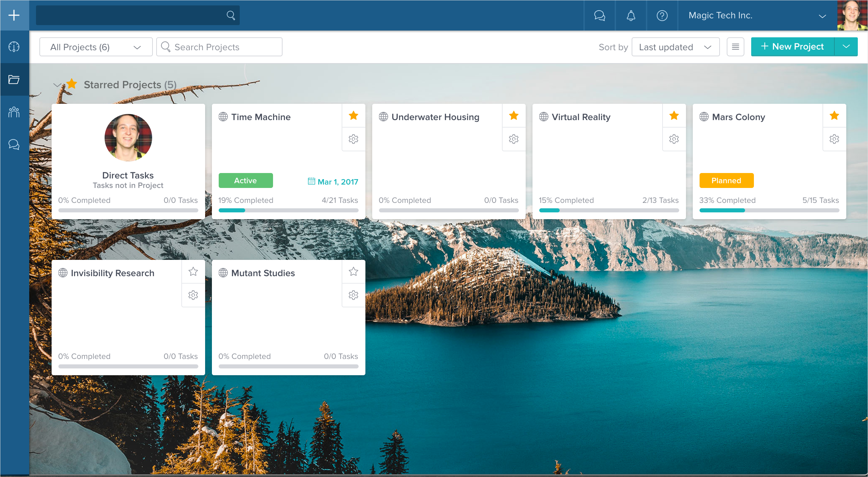Open the discussions tab in left sidebar
This screenshot has height=477, width=868.
(x=14, y=145)
